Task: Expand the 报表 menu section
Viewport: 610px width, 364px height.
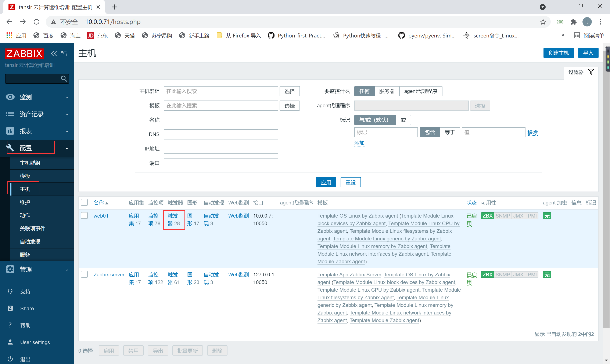Action: click(37, 131)
